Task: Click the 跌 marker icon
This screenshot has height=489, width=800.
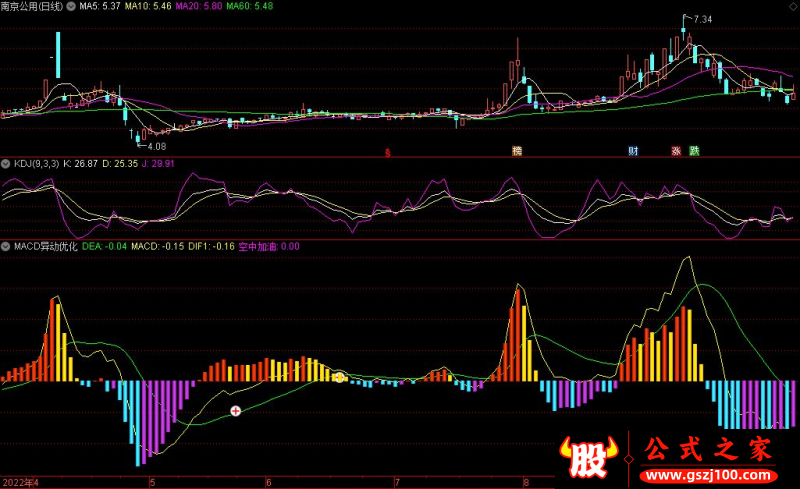Action: click(x=694, y=151)
